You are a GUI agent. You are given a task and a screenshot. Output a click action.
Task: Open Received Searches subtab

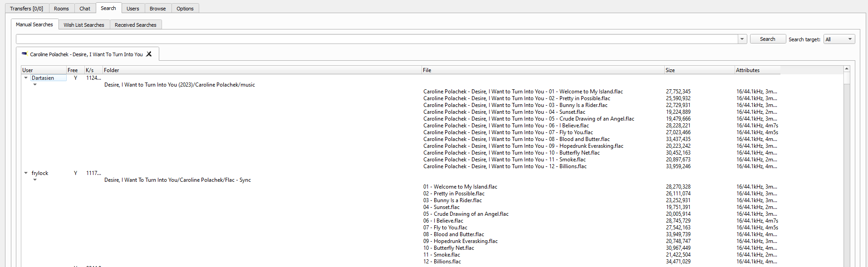point(136,25)
